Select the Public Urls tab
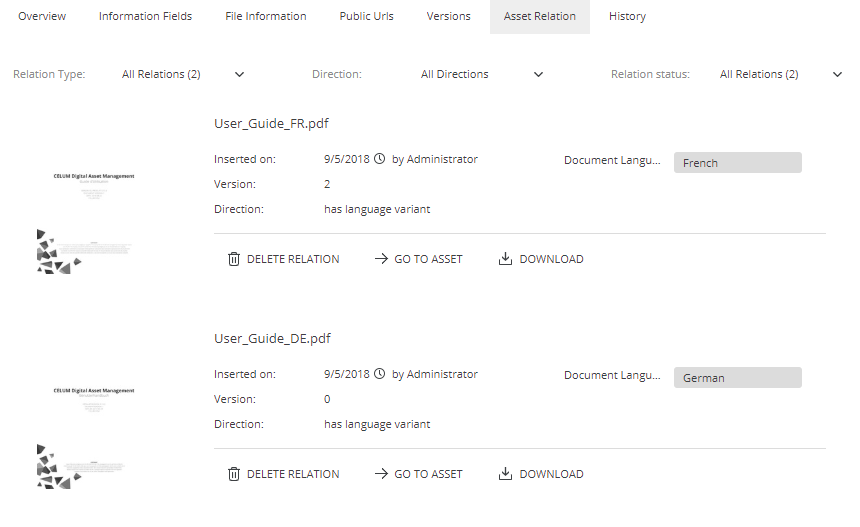Image resolution: width=860 pixels, height=527 pixels. [366, 16]
